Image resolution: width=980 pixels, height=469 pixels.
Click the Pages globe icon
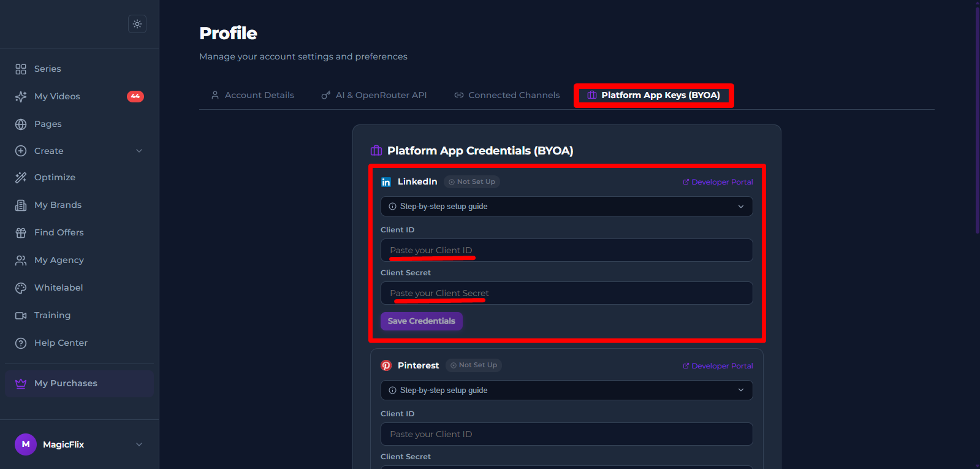(x=21, y=124)
